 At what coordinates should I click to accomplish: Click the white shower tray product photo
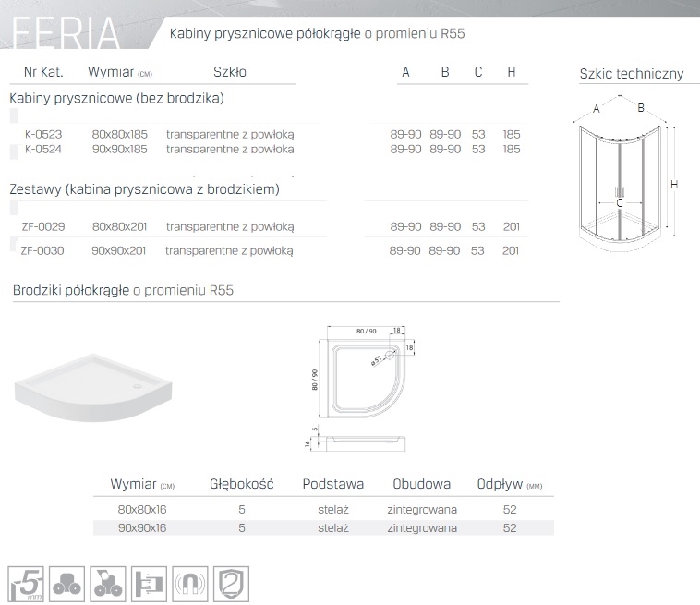point(93,387)
